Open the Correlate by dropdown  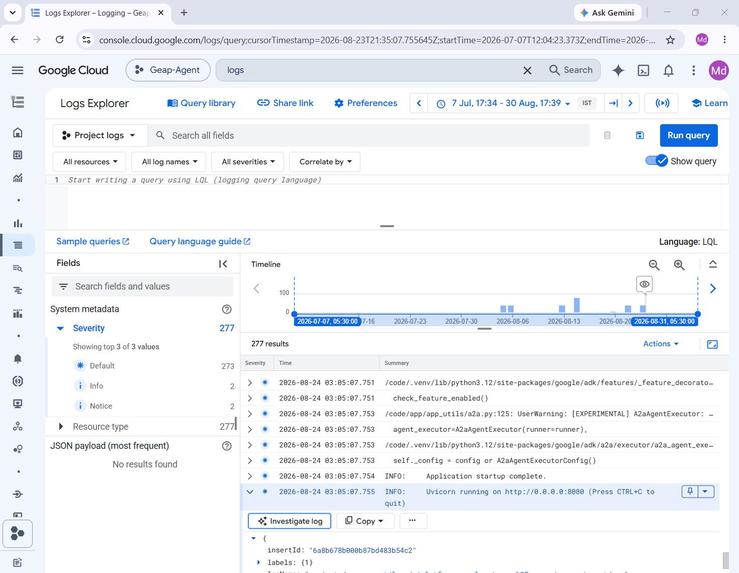tap(325, 162)
